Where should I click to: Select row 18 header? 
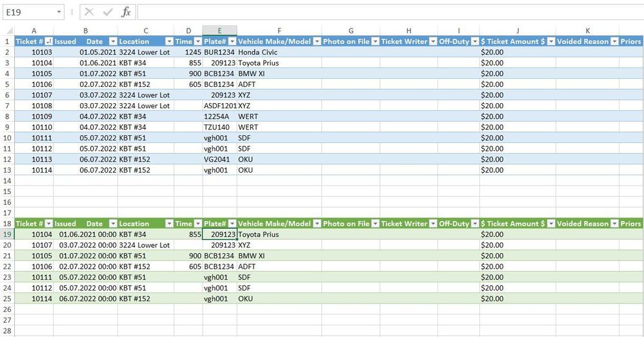tap(7, 224)
